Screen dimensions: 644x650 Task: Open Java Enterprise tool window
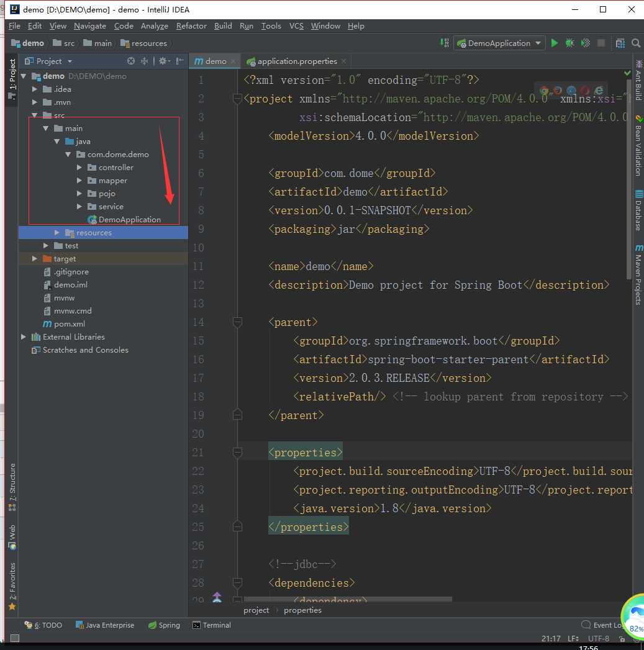pos(105,625)
